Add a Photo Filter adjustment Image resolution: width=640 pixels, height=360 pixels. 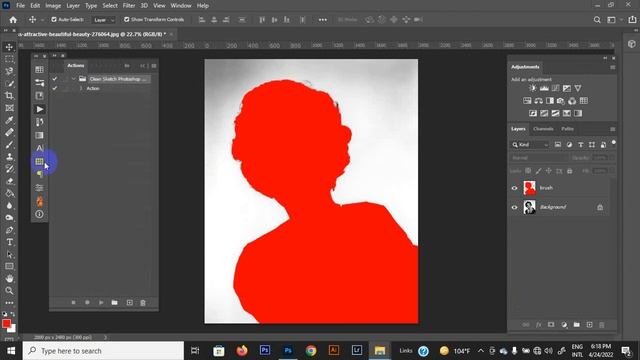(x=561, y=101)
